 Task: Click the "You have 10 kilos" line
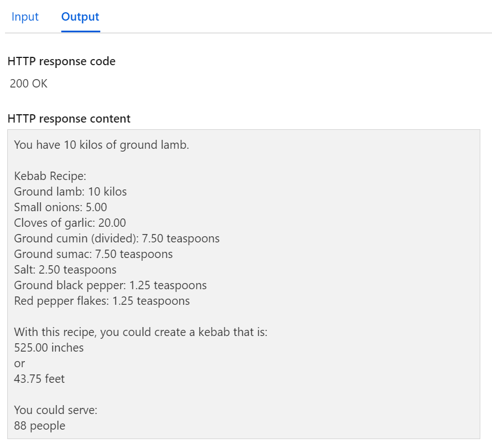click(x=101, y=145)
